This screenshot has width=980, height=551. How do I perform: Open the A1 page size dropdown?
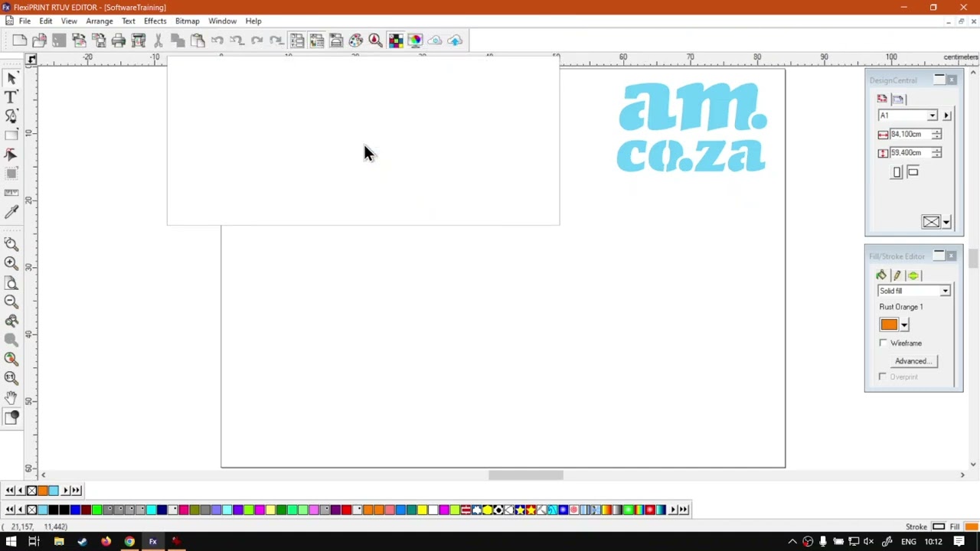tap(932, 116)
